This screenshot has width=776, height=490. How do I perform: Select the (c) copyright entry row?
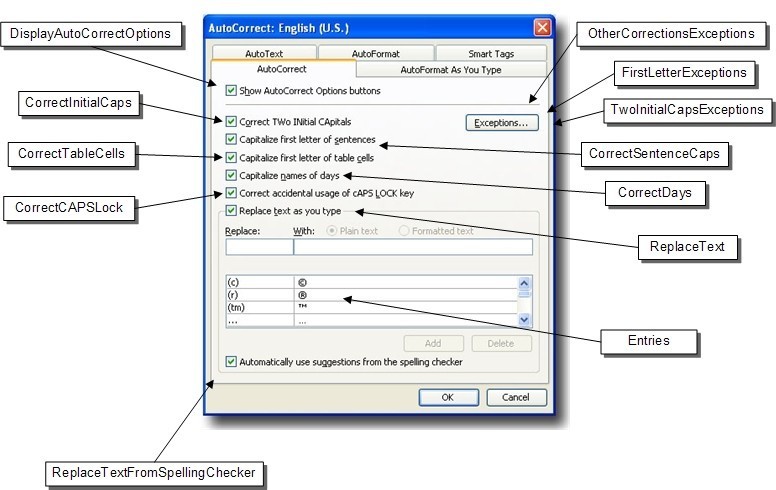pos(372,282)
